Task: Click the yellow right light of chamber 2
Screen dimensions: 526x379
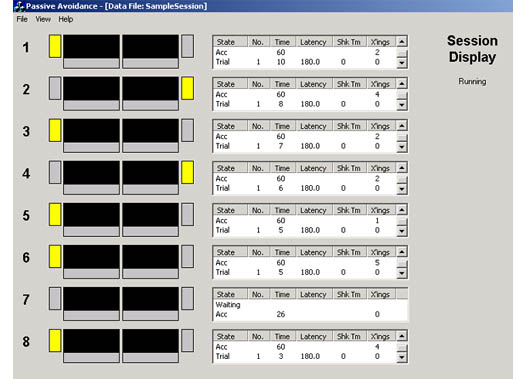Action: coord(188,88)
